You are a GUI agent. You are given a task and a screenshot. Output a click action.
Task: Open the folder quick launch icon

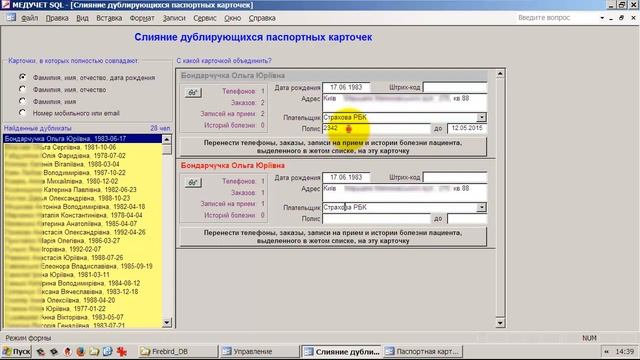[94, 351]
